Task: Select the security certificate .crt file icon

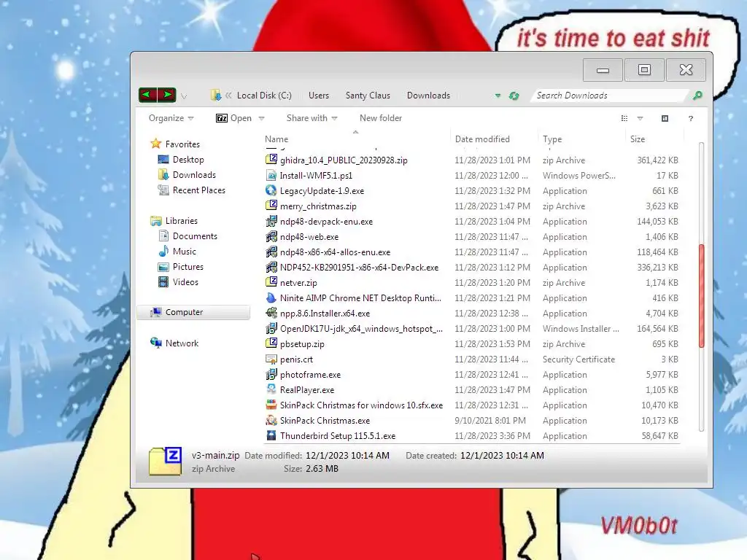Action: tap(271, 359)
